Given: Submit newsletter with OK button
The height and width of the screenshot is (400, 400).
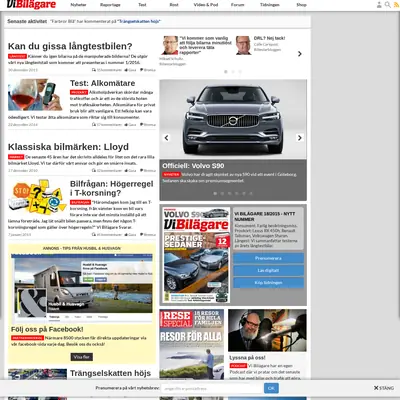Looking at the screenshot, I should [x=271, y=388].
